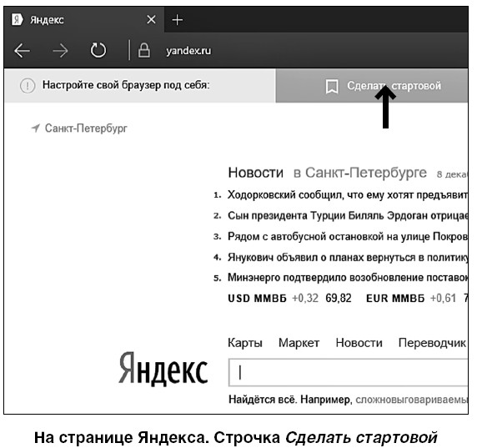Click the сложновыговариваемы example query link
This screenshot has height=448, width=477.
point(412,400)
